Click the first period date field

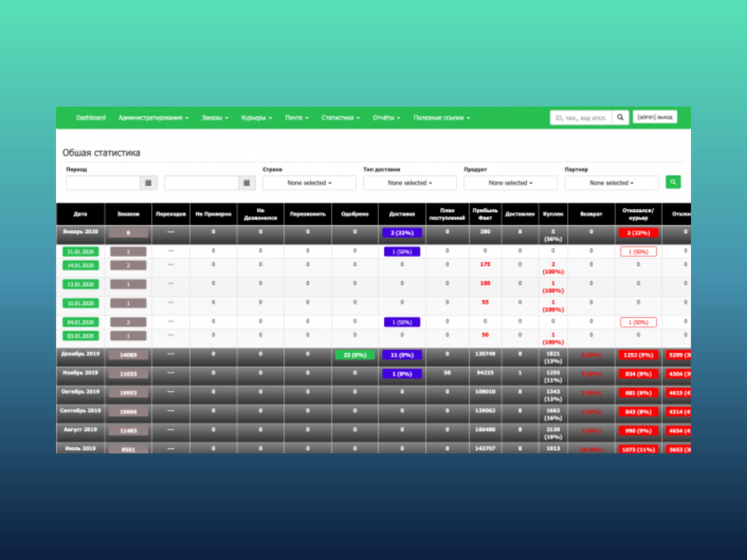pos(103,183)
